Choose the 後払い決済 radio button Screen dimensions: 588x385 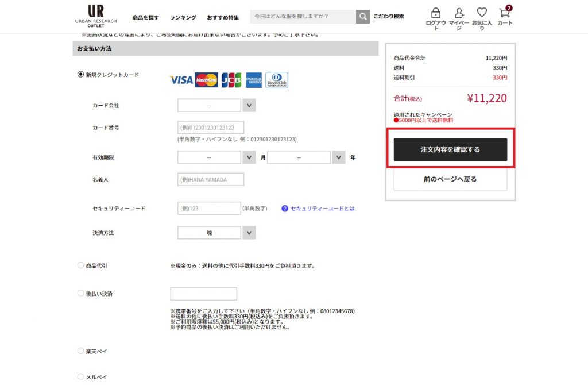click(x=80, y=293)
